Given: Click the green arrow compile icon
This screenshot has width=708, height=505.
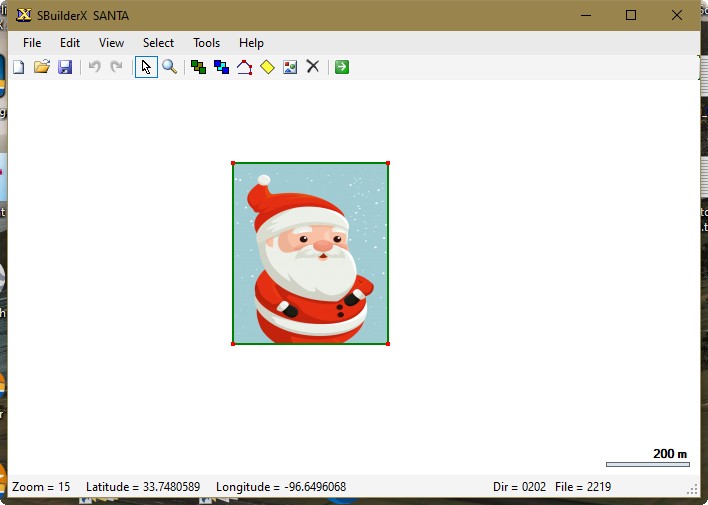Looking at the screenshot, I should (342, 67).
